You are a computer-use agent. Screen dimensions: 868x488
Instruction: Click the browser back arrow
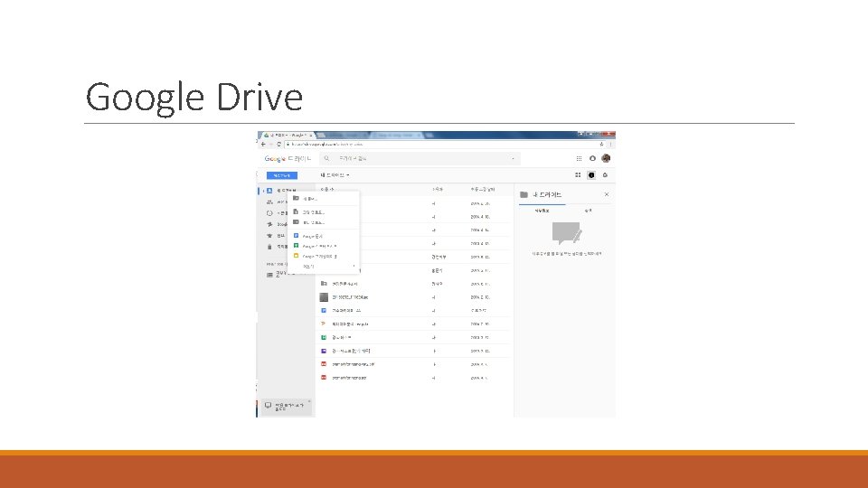point(263,144)
